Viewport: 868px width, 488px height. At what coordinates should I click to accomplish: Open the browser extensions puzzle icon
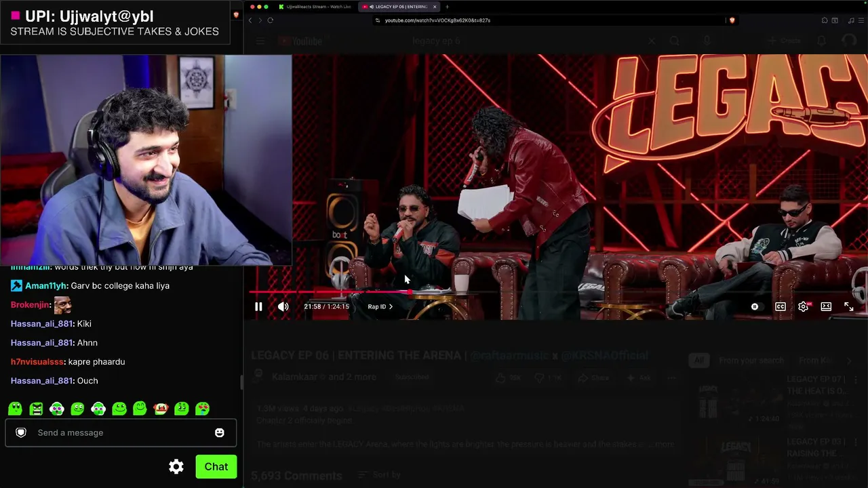pyautogui.click(x=825, y=20)
